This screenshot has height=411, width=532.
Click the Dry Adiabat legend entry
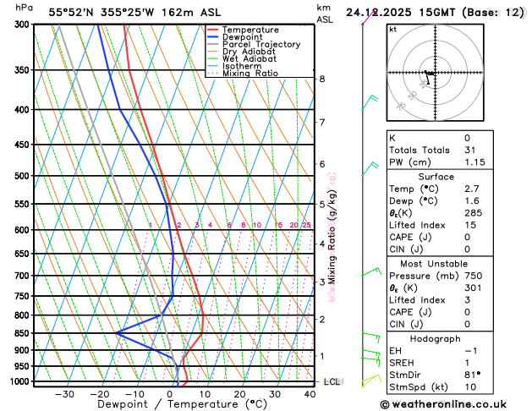coord(241,52)
